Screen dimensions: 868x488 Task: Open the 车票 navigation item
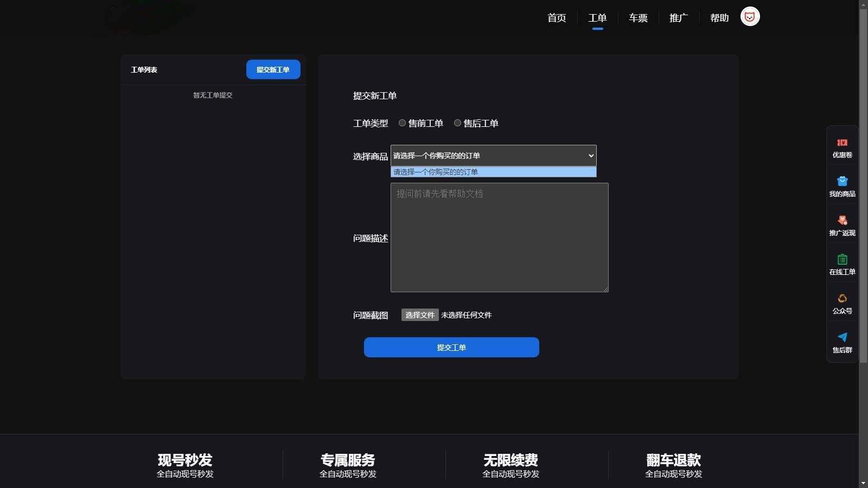[x=638, y=18]
